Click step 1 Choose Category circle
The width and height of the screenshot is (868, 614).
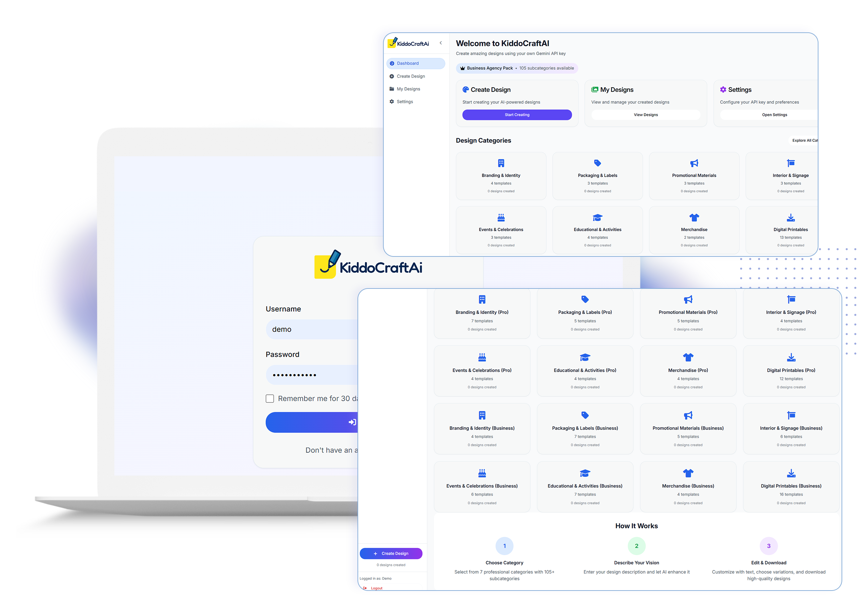click(504, 546)
